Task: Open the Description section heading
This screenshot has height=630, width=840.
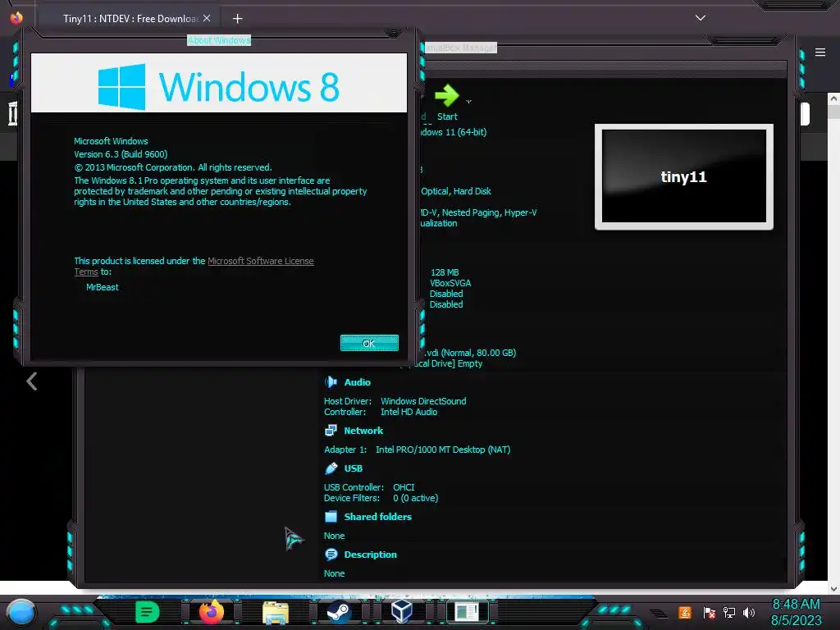Action: pos(370,555)
